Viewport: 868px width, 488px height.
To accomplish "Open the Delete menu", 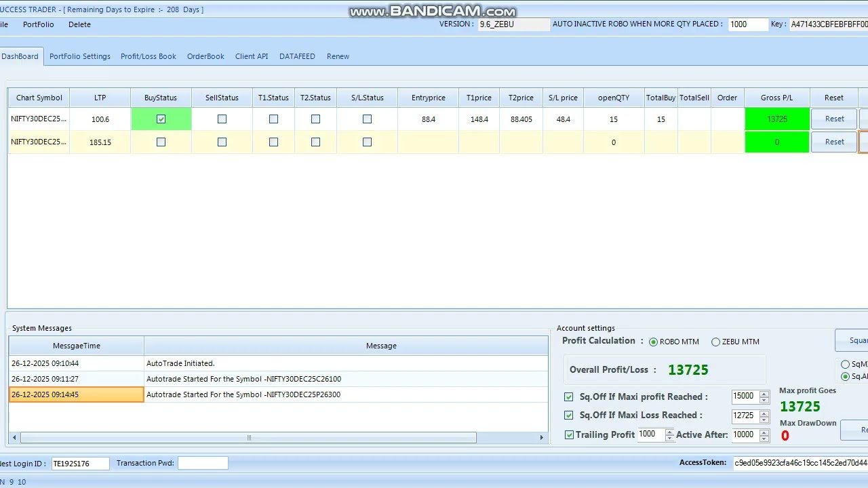I will tap(79, 24).
